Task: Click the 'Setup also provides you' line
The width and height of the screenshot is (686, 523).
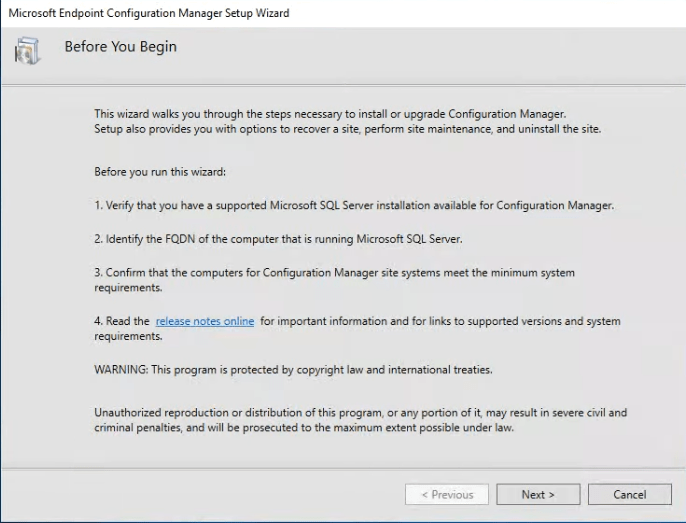Action: click(347, 129)
